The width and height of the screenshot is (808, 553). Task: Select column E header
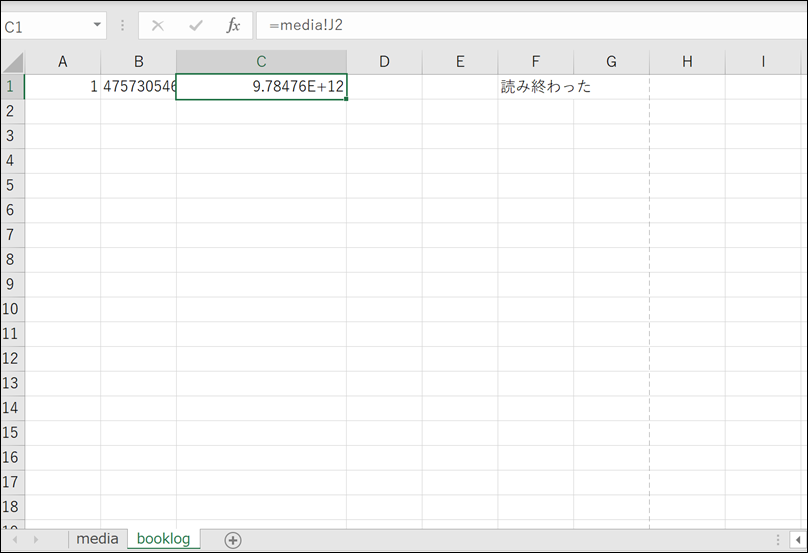460,62
